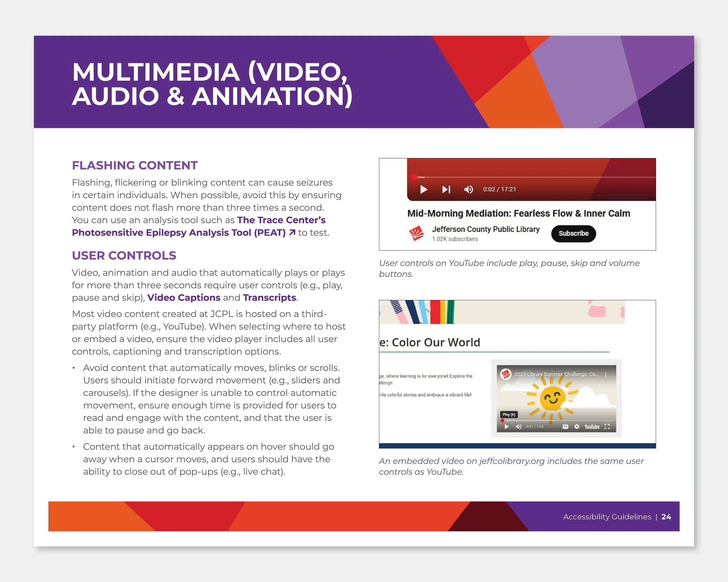Click the skip-next button in top player
Screen dimensions: 728x582
(x=446, y=189)
